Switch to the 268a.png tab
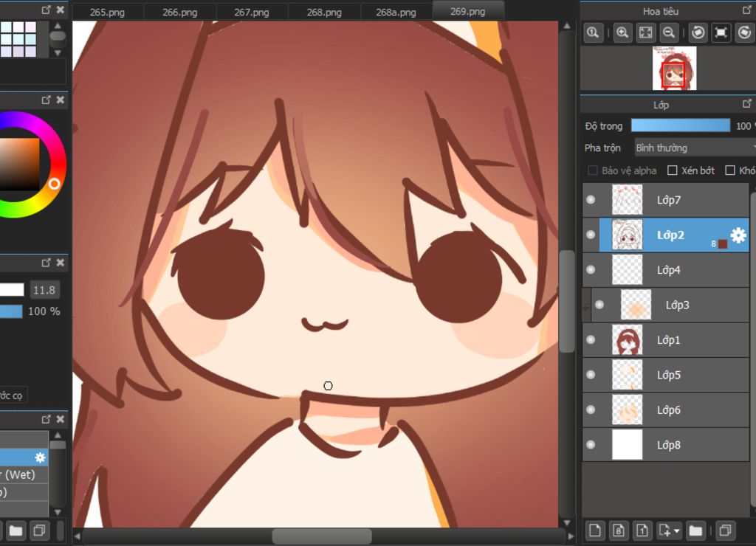 coord(396,12)
